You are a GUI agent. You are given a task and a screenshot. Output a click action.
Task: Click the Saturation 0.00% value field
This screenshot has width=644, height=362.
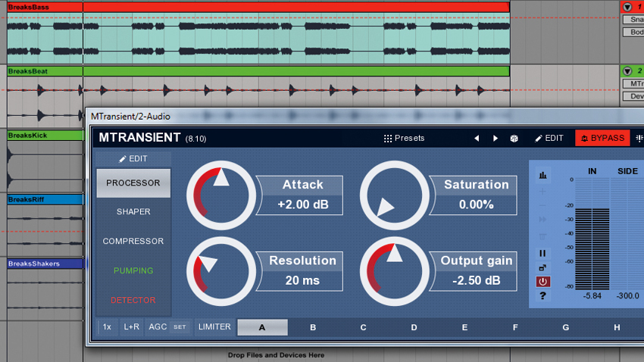pyautogui.click(x=476, y=204)
